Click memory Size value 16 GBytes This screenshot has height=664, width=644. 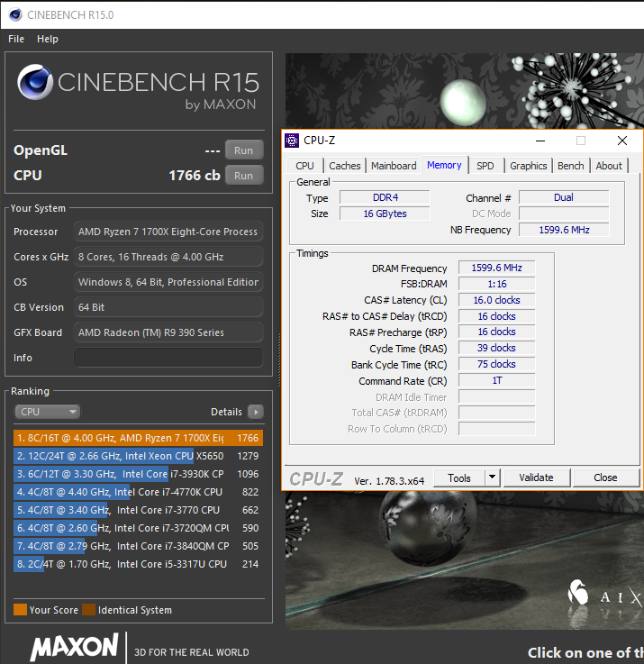385,214
